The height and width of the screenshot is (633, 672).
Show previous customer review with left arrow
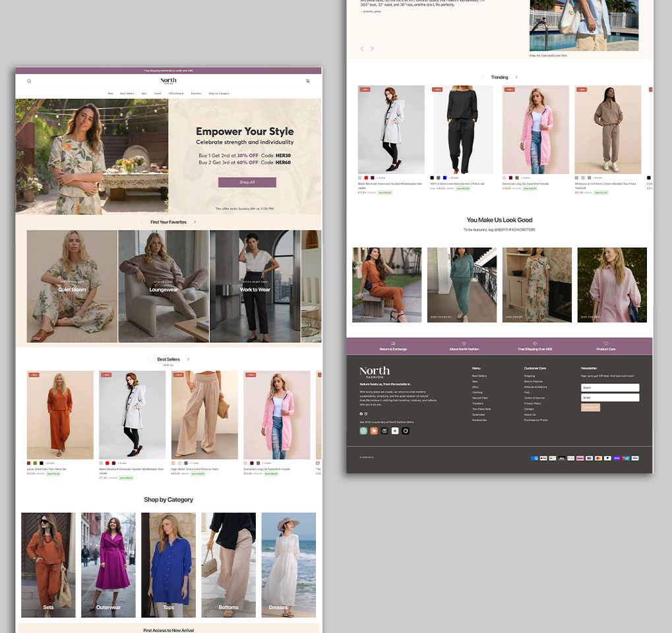tap(361, 49)
